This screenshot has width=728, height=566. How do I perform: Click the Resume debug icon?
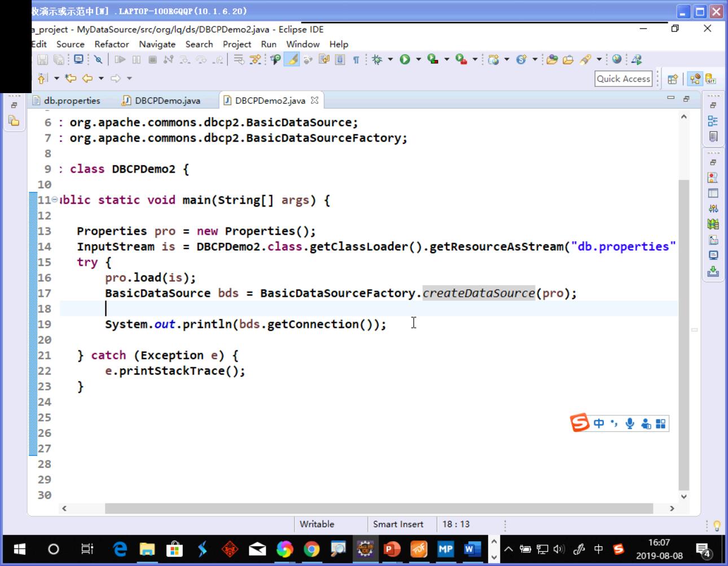(120, 59)
